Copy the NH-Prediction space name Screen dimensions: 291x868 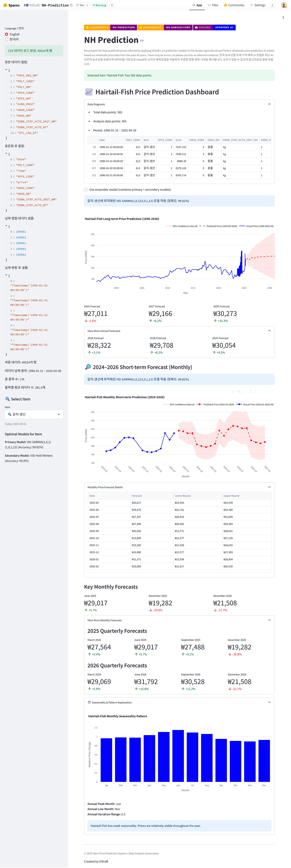[x=71, y=5]
